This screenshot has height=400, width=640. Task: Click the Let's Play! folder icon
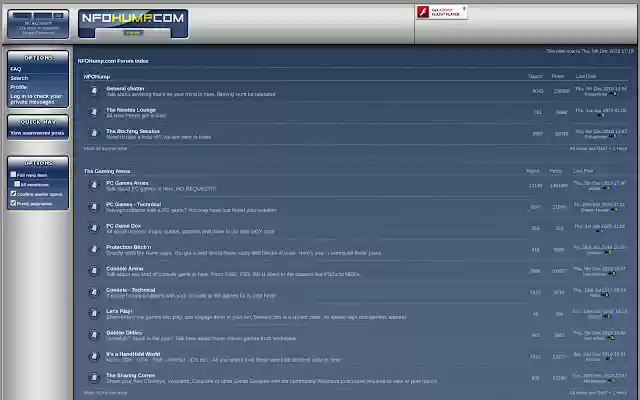point(94,313)
